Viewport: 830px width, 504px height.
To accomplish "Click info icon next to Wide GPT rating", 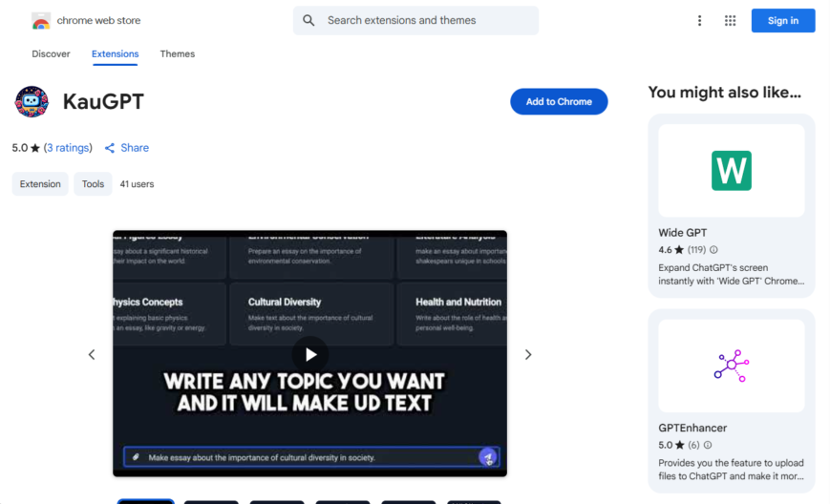I will point(713,250).
